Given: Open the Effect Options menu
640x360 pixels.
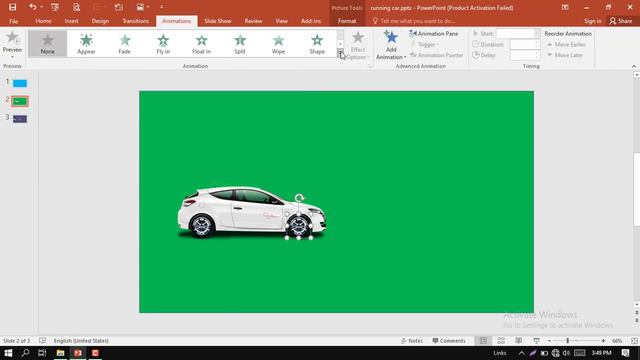Looking at the screenshot, I should [x=358, y=45].
